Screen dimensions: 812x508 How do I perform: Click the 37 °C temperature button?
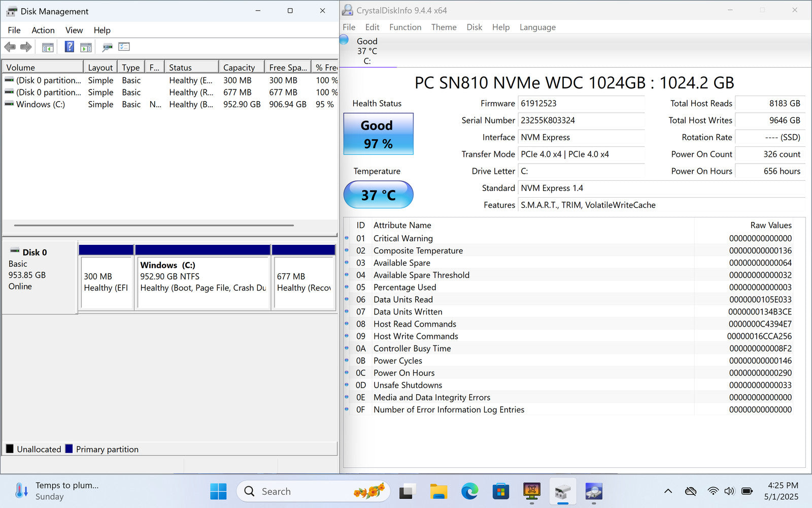pyautogui.click(x=379, y=195)
